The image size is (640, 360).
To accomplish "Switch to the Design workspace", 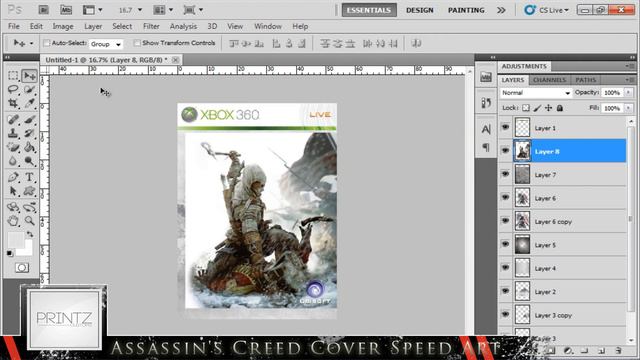I will [x=420, y=10].
